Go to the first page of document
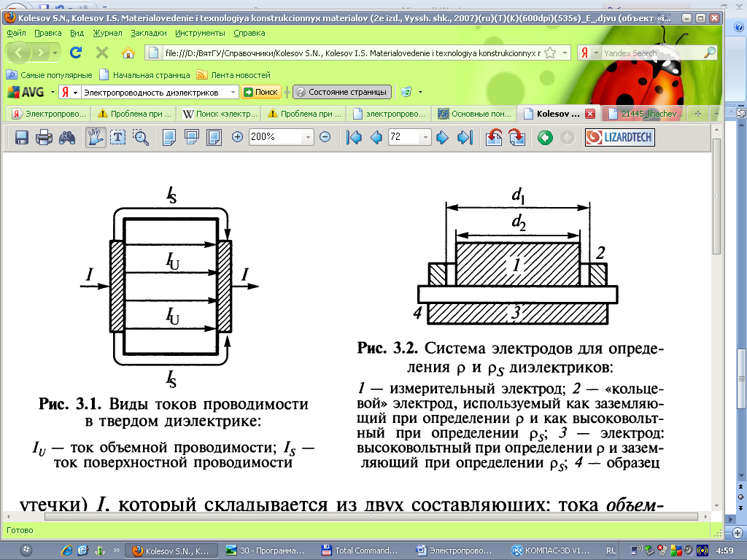 (354, 138)
